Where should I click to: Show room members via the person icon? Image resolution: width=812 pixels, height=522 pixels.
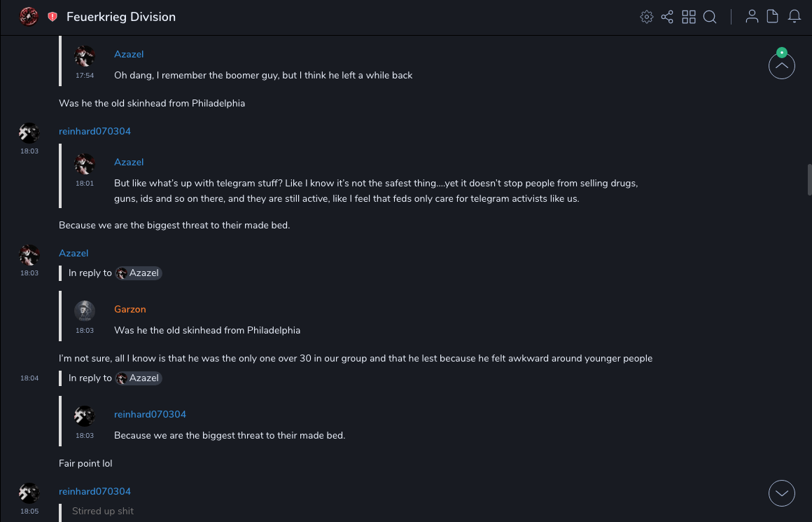(752, 17)
